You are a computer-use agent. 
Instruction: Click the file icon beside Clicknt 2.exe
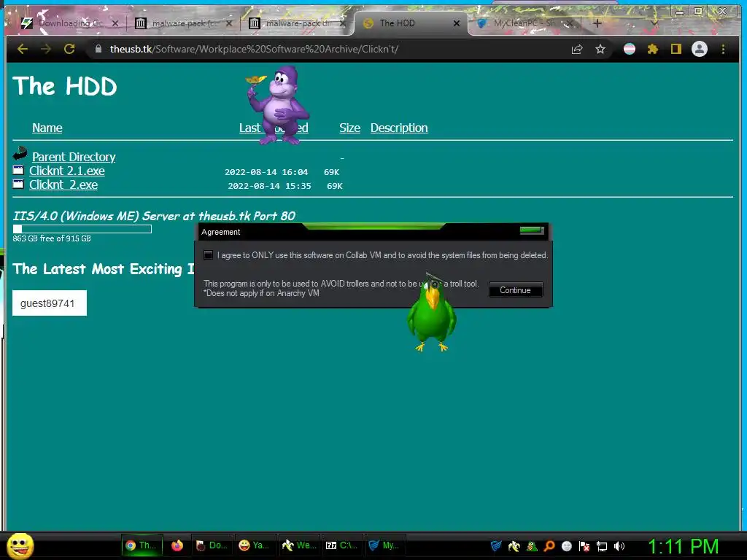(x=18, y=184)
